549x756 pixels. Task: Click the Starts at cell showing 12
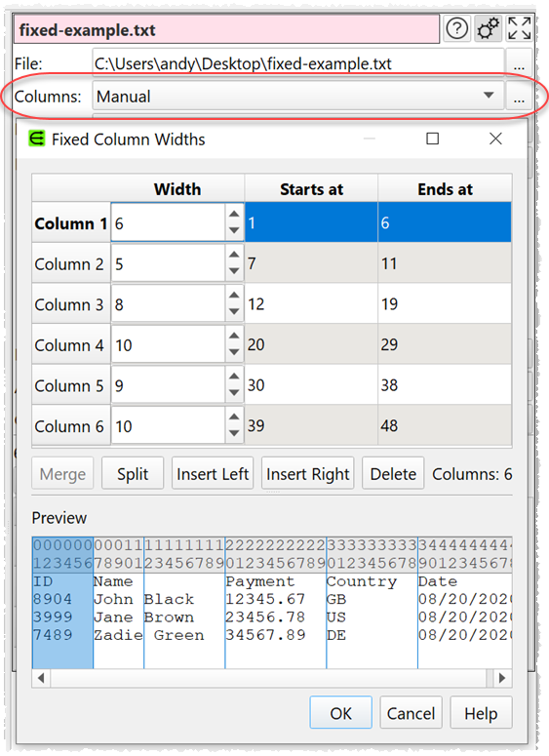(x=311, y=303)
